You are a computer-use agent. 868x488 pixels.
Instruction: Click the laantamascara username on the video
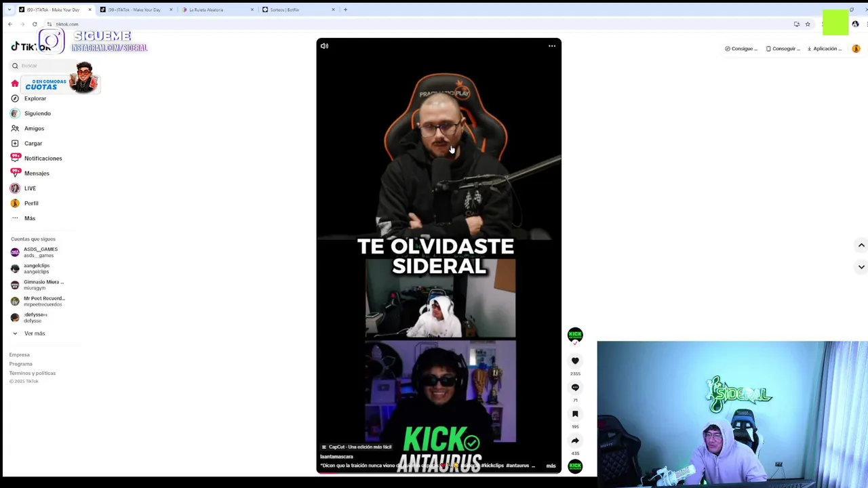pyautogui.click(x=336, y=457)
